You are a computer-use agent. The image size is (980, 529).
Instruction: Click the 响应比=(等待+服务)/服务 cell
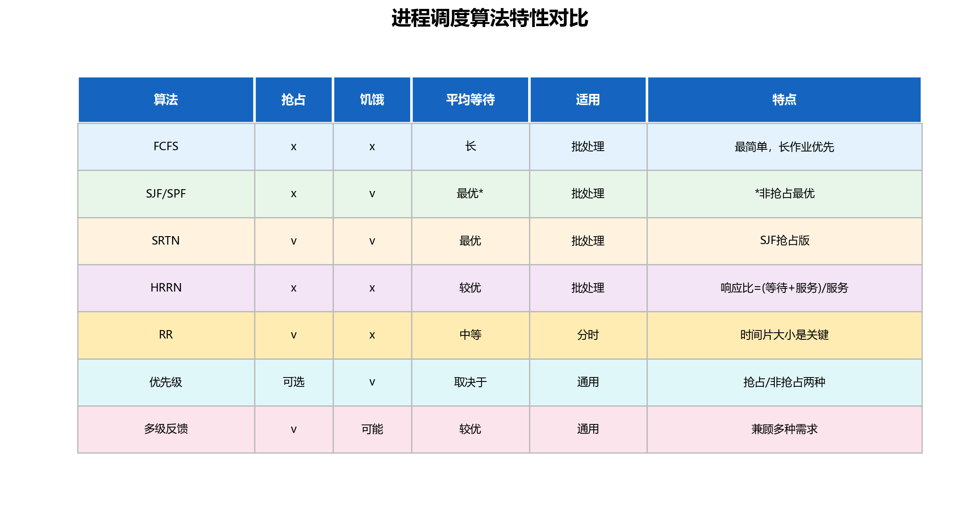784,288
